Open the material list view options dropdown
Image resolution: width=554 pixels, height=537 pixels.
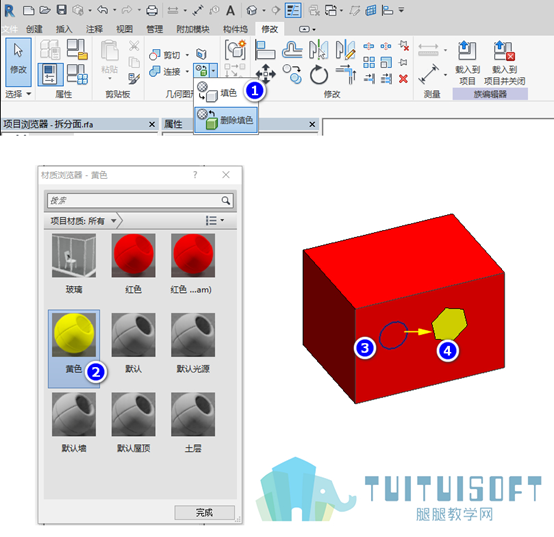coord(215,220)
